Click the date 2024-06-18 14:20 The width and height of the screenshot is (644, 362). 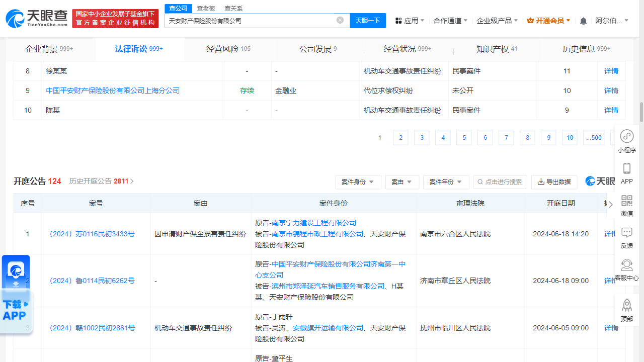click(x=561, y=234)
